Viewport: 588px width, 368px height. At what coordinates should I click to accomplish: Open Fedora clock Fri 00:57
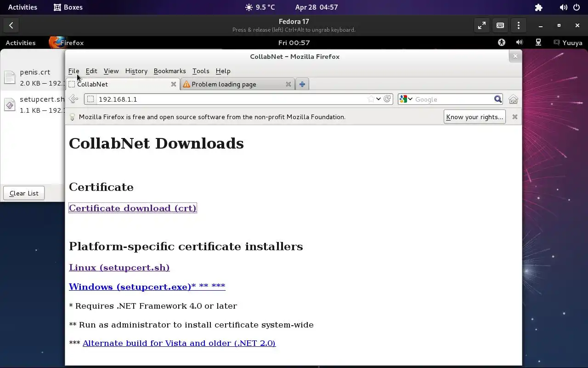(x=294, y=42)
